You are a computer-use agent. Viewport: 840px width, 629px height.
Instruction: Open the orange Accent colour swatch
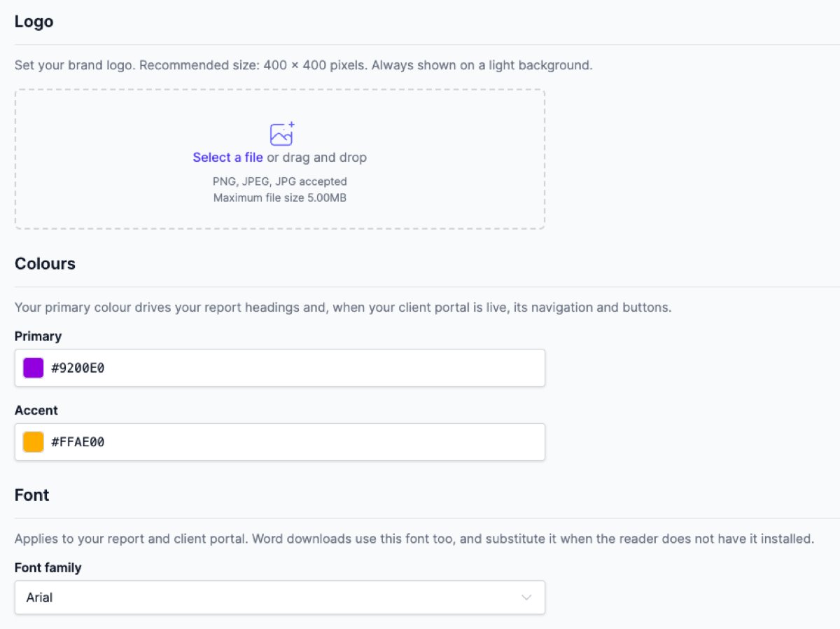tap(34, 442)
